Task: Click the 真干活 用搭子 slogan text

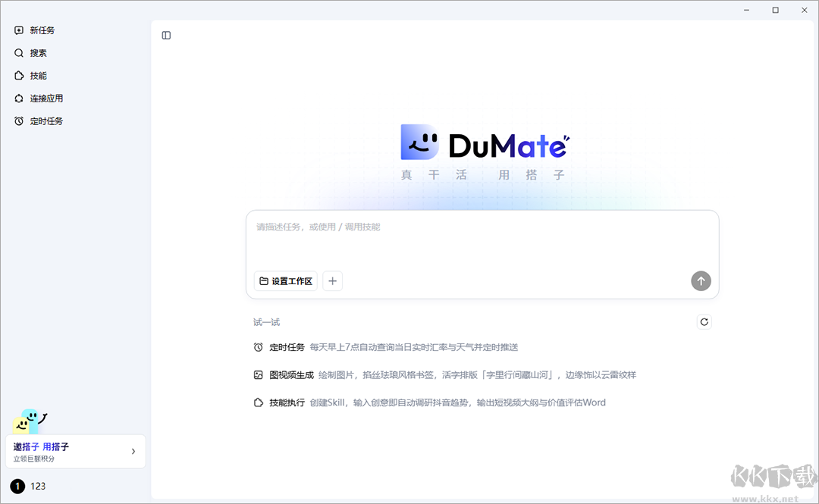Action: [x=482, y=175]
